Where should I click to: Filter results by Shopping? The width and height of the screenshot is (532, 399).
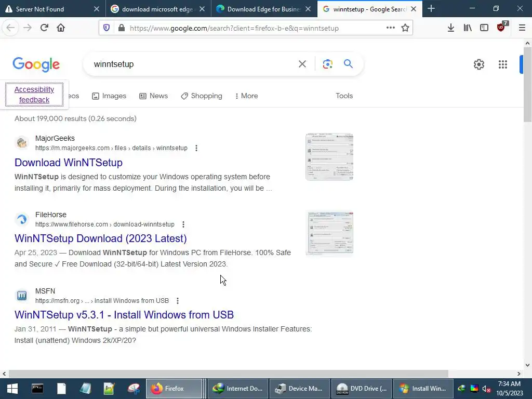[202, 96]
